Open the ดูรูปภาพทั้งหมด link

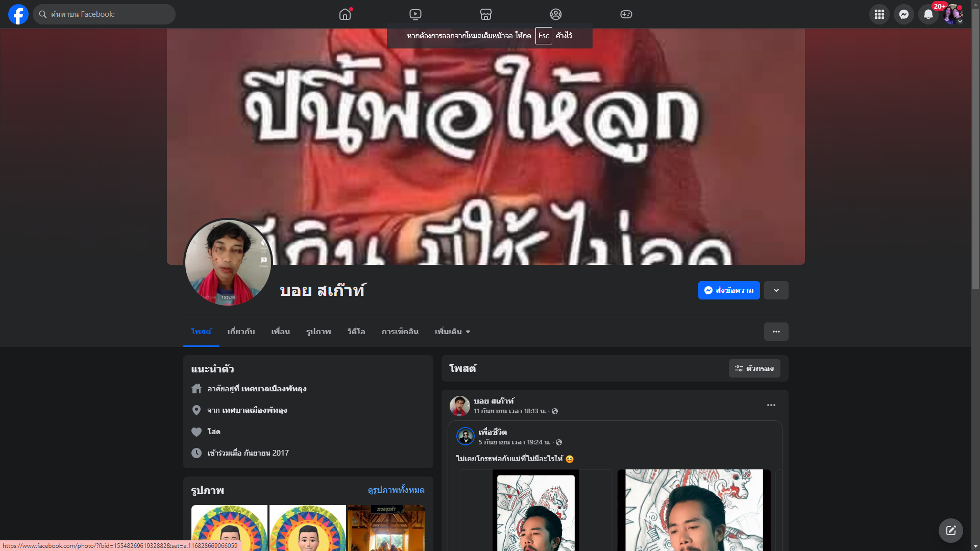[x=396, y=490]
